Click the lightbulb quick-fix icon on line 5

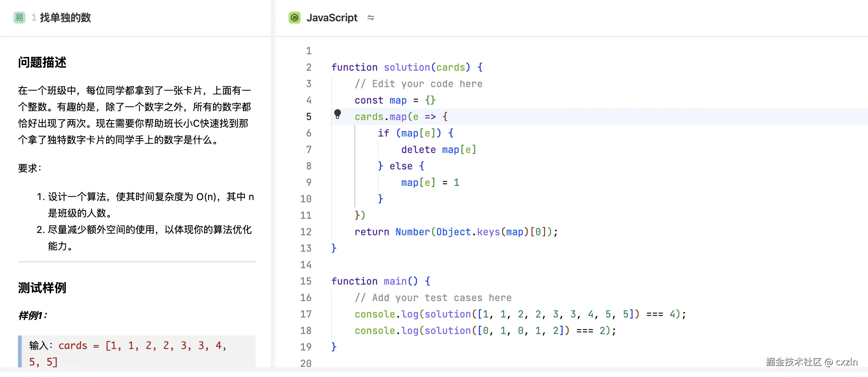pyautogui.click(x=337, y=114)
